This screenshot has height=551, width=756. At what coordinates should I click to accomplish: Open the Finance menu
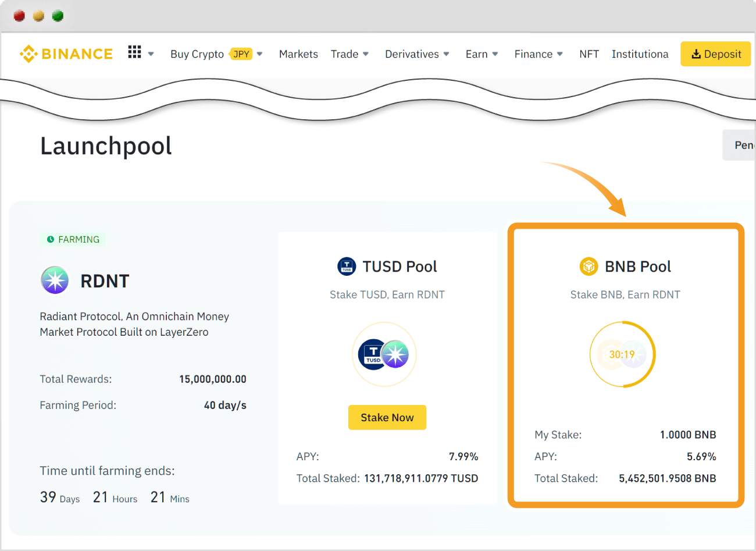tap(533, 54)
